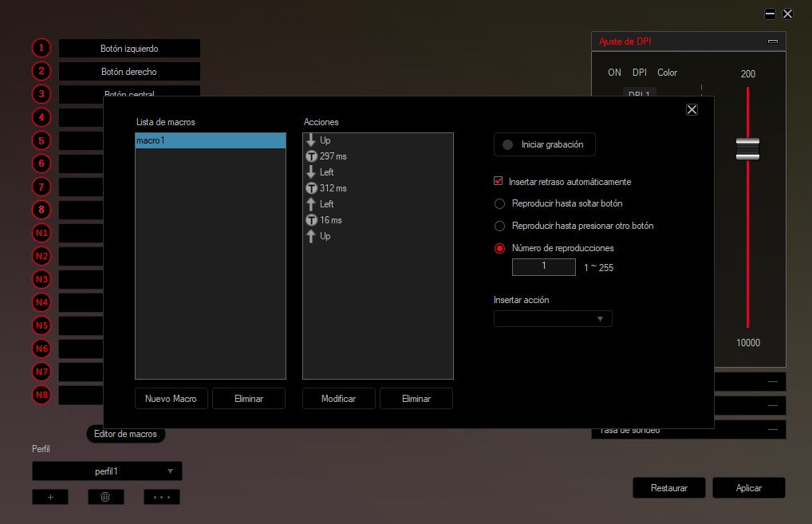Click the DPI slider handle
This screenshot has height=524, width=812.
click(747, 149)
